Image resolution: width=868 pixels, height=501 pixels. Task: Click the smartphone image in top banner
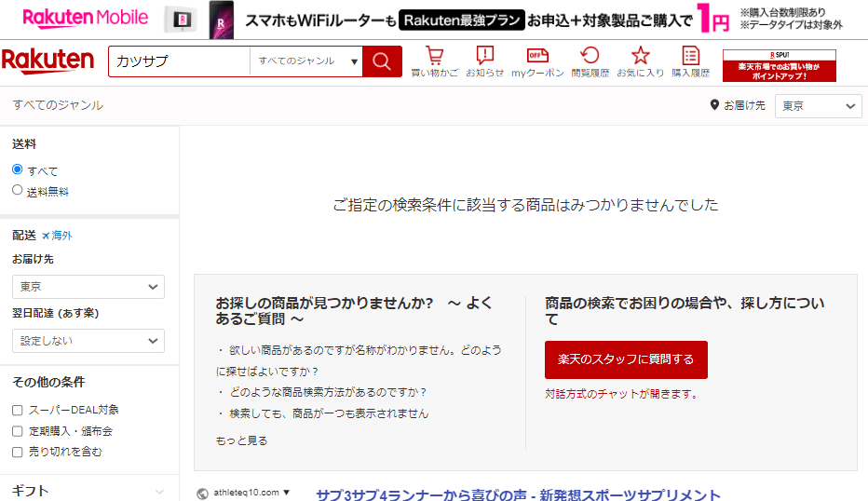[x=221, y=20]
